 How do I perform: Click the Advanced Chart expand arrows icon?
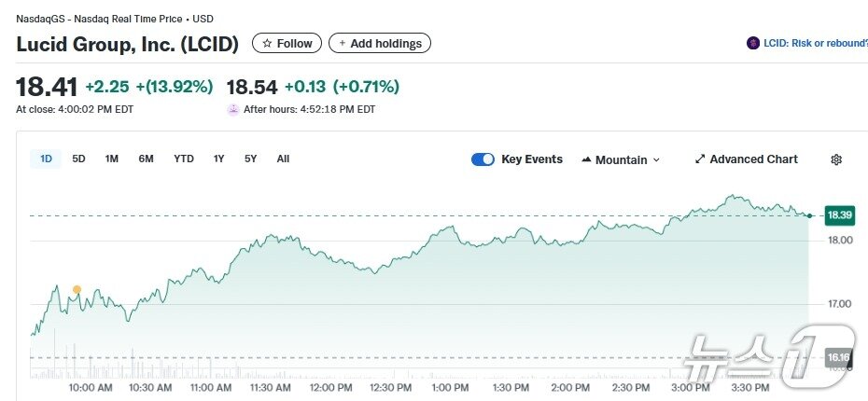700,159
